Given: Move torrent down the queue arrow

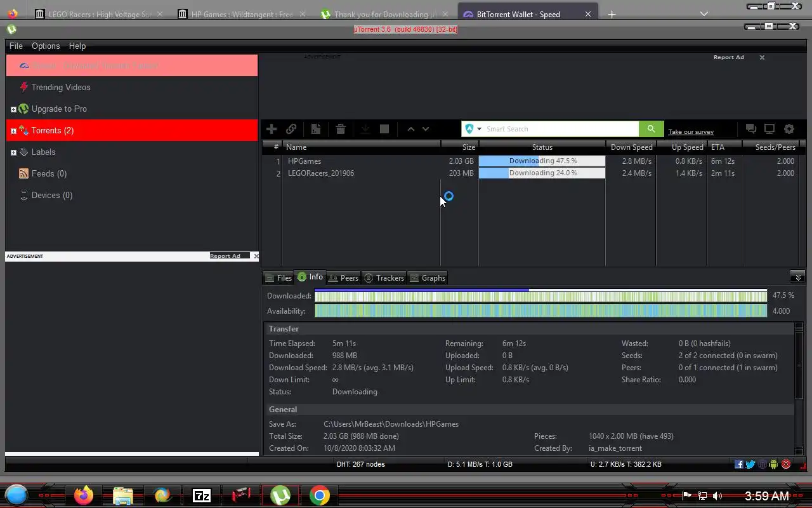Looking at the screenshot, I should [x=426, y=129].
